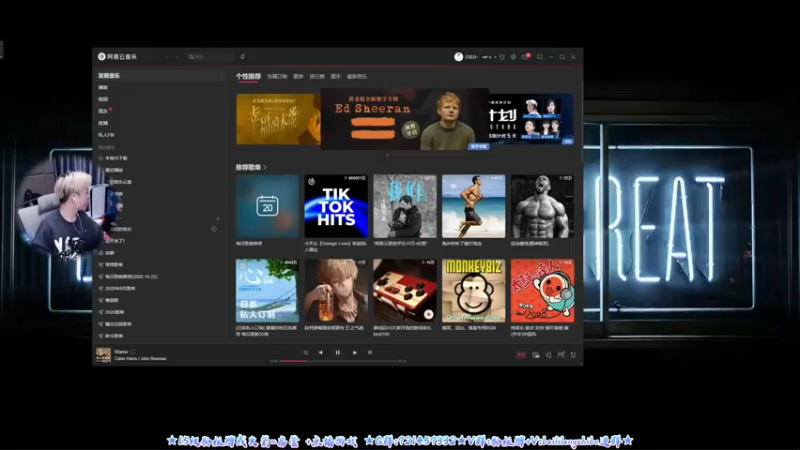This screenshot has height=450, width=800.
Task: Open the user avatar profile
Action: pos(458,57)
